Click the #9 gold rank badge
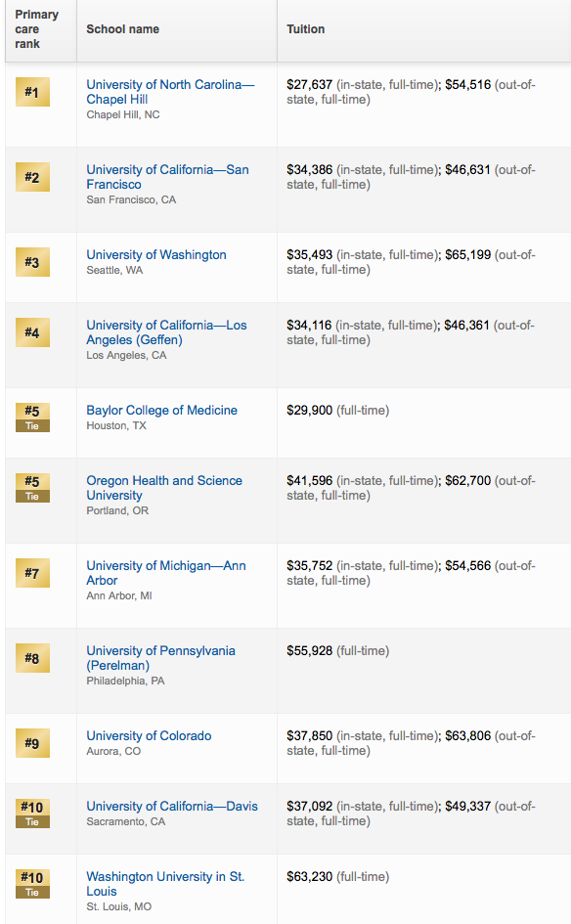The image size is (571, 924). tap(32, 743)
